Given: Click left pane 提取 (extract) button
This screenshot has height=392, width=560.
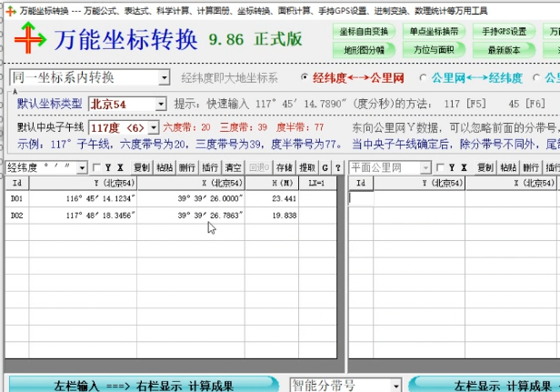Looking at the screenshot, I should pos(307,167).
